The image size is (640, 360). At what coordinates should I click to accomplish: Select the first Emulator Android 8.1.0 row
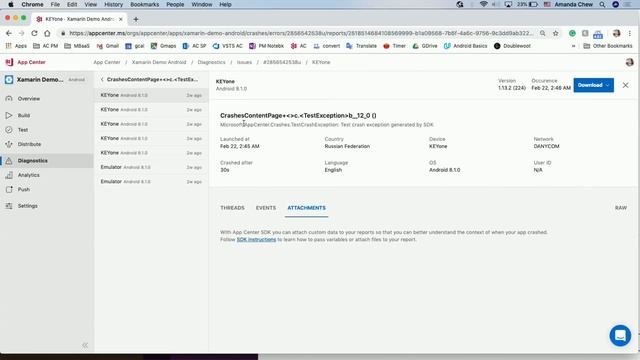click(151, 167)
